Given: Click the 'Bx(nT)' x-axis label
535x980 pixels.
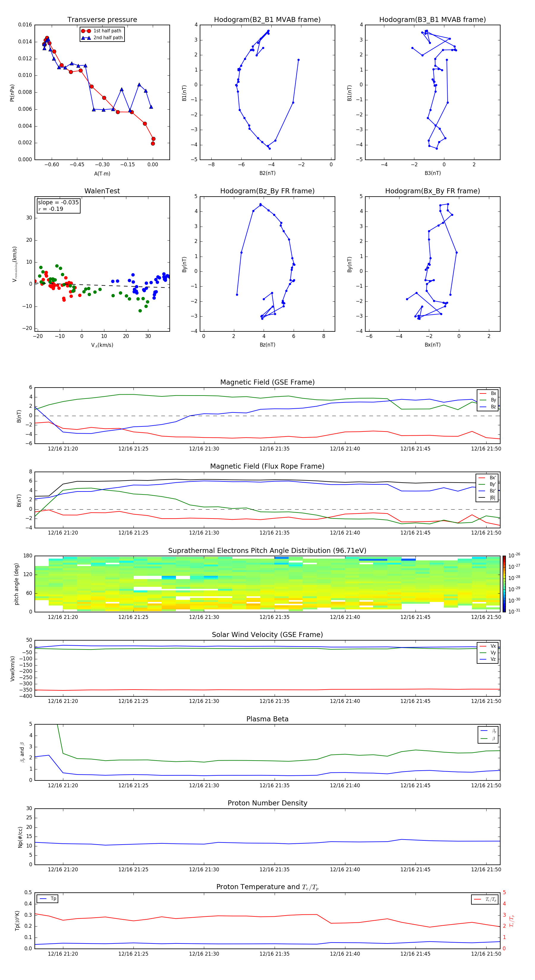Looking at the screenshot, I should pyautogui.click(x=432, y=345).
